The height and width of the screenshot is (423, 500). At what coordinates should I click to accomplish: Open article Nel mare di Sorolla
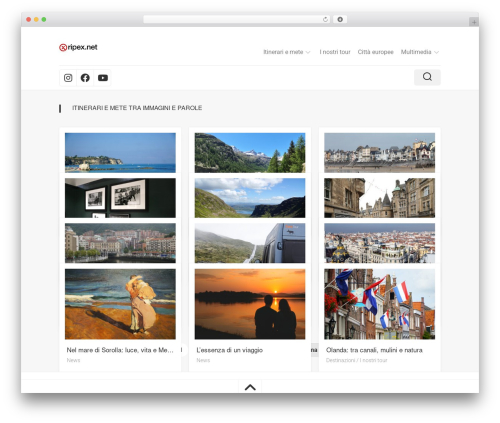pos(120,350)
